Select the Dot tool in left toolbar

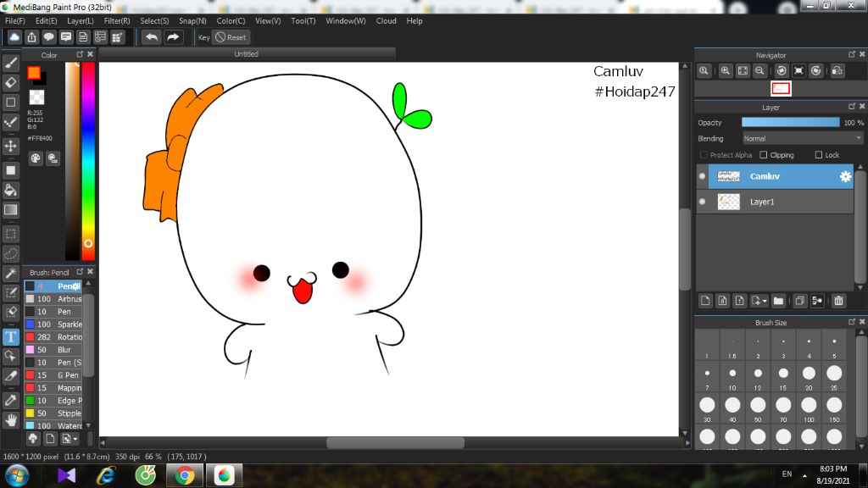(10, 122)
